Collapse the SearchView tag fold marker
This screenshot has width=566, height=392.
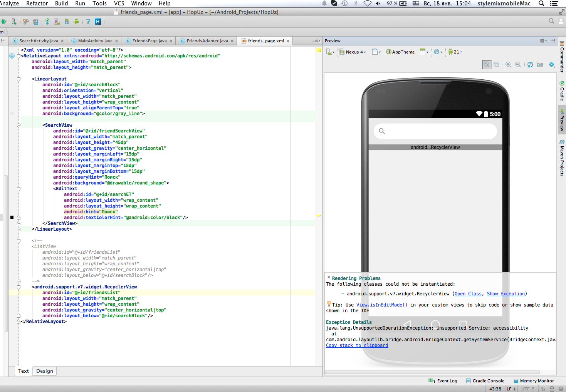coord(18,125)
